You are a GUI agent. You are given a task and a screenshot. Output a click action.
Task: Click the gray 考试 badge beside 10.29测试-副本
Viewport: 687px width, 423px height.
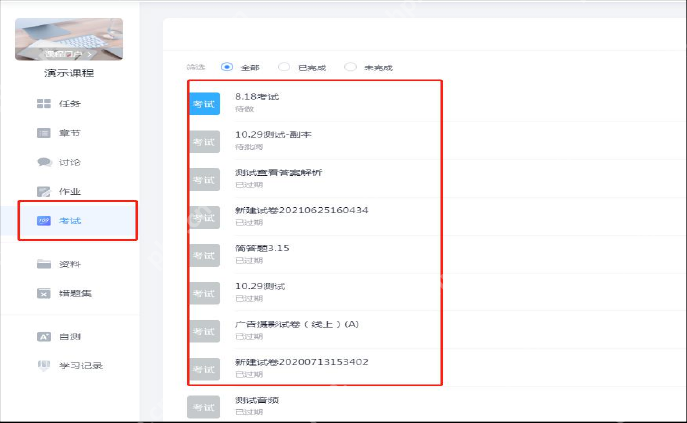pyautogui.click(x=204, y=142)
